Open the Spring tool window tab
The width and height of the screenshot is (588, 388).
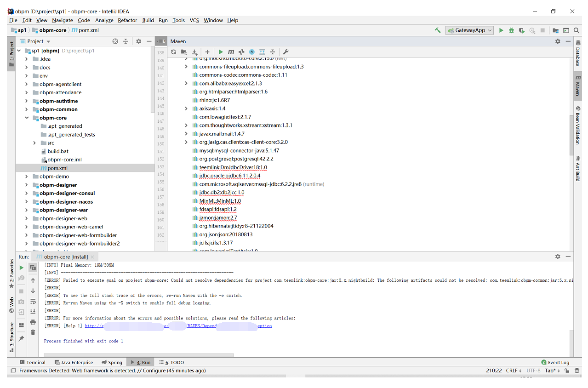(x=112, y=362)
